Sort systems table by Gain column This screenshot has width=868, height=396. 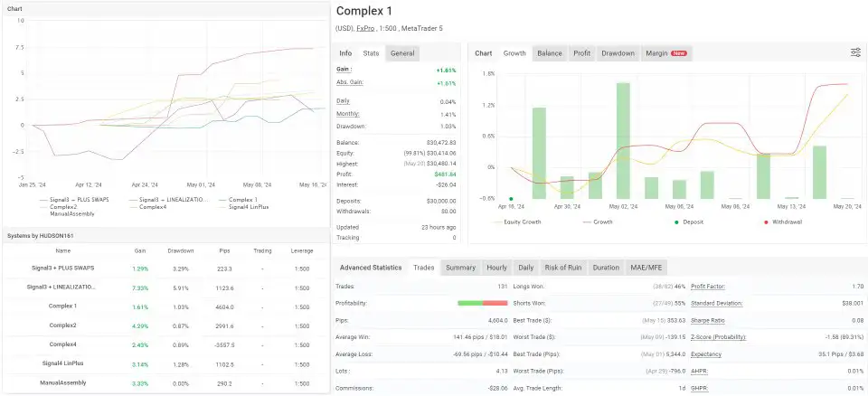(138, 250)
